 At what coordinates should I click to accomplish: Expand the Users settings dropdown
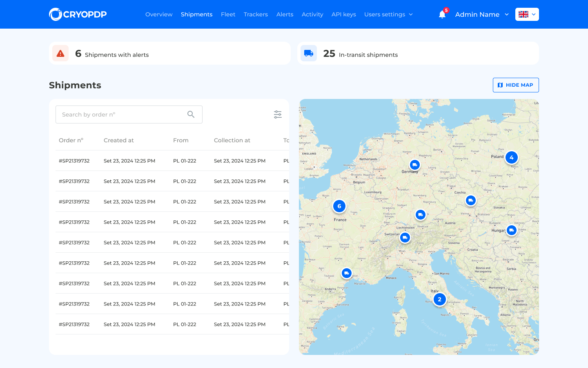point(389,14)
